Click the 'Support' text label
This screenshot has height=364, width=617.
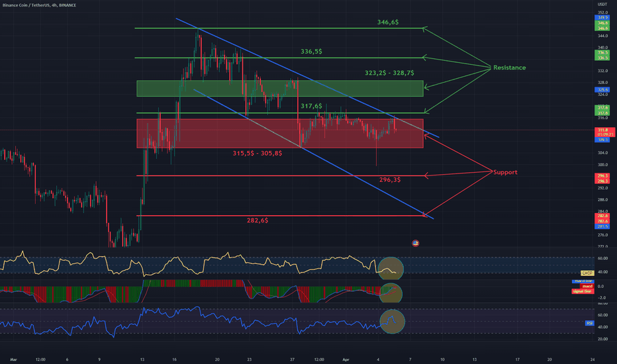click(505, 172)
